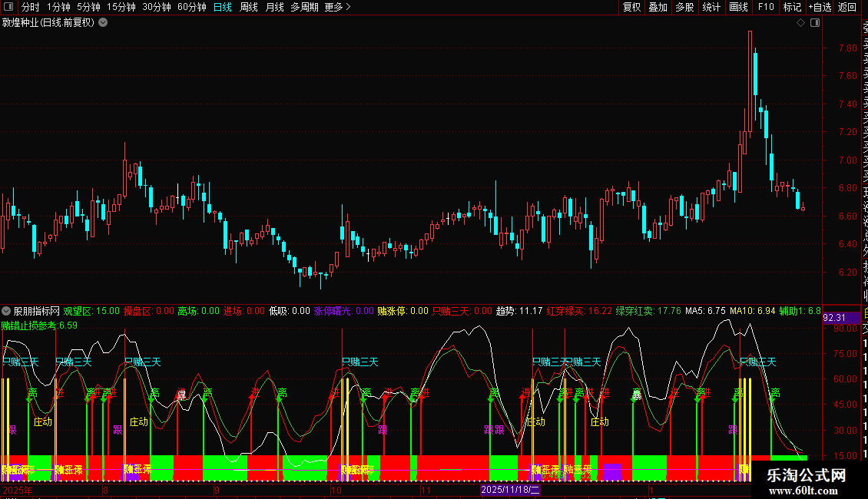868x499 pixels.
Task: Open the 多周期 multi-period view
Action: coord(304,7)
